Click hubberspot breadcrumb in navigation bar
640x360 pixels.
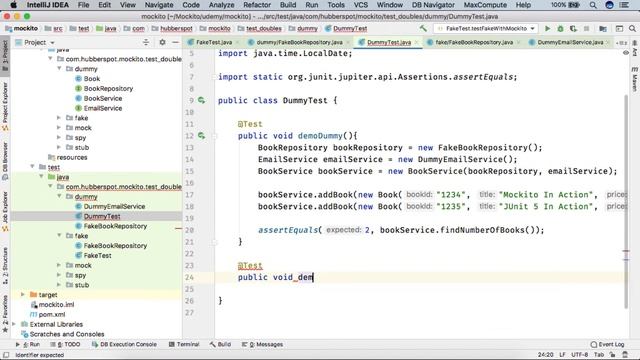176,29
